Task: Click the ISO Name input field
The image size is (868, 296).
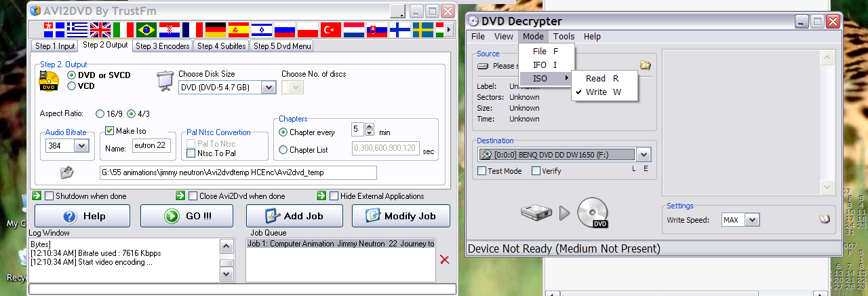Action: [x=151, y=145]
